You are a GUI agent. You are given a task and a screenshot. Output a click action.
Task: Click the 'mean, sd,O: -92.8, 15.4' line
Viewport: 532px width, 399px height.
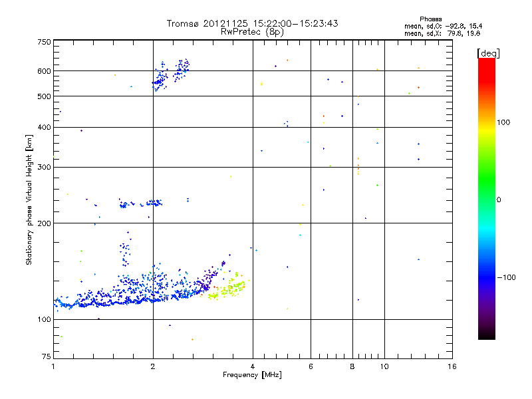point(443,26)
